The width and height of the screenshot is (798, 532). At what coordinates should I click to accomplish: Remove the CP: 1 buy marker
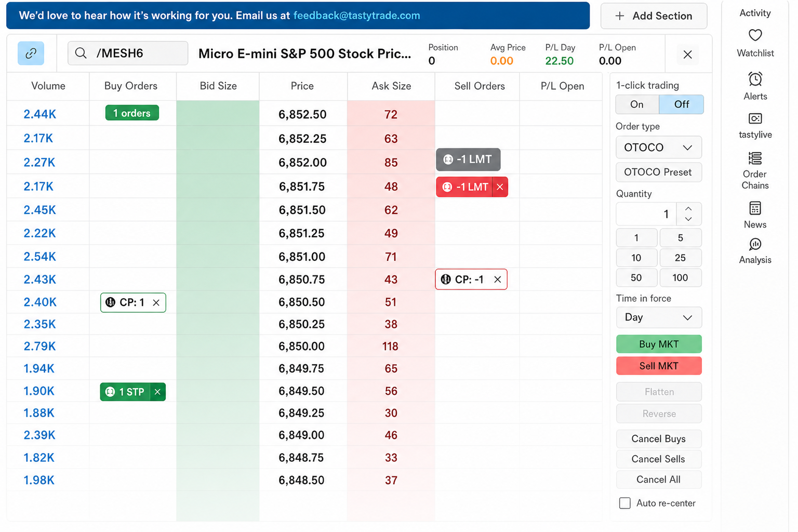pos(156,302)
